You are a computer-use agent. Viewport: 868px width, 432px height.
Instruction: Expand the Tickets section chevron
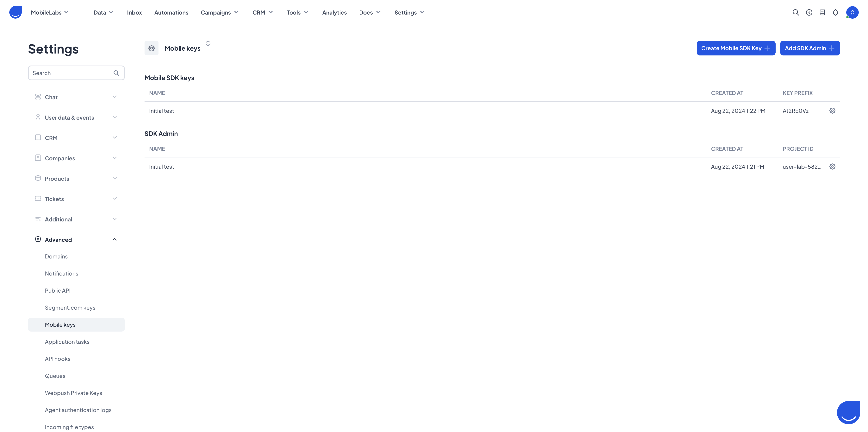pyautogui.click(x=115, y=199)
